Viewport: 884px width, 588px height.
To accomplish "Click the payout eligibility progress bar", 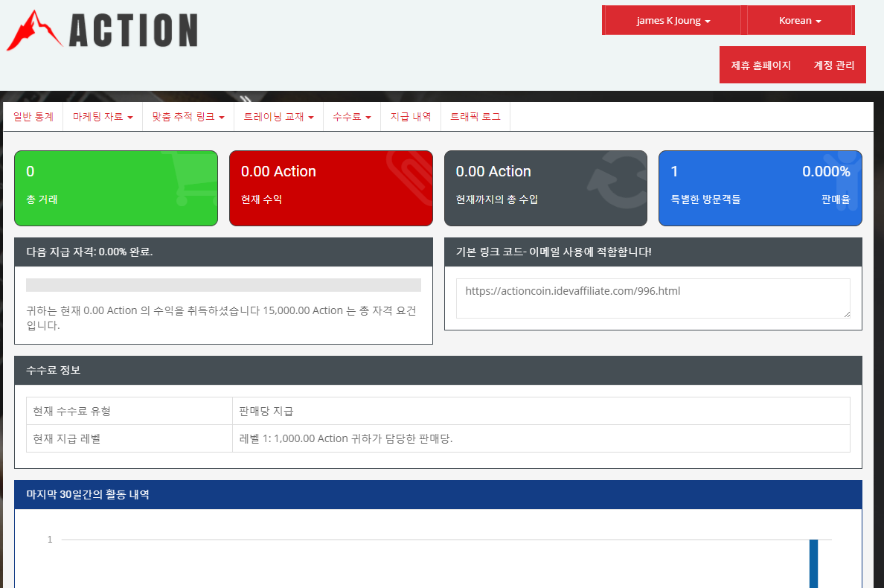I will [x=223, y=285].
